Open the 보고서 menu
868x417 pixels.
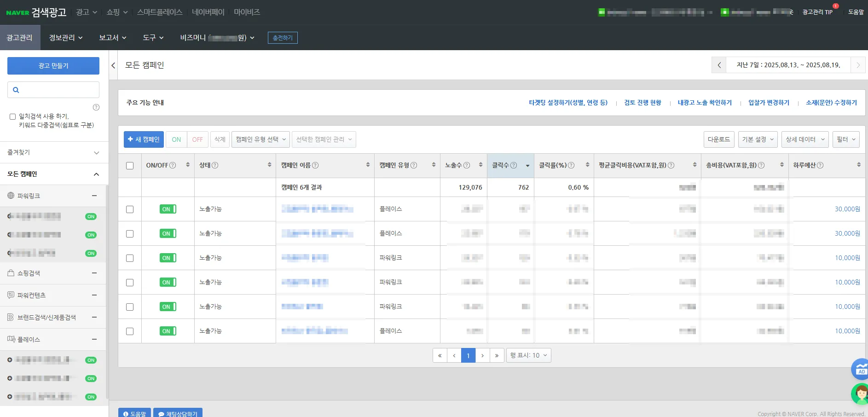112,38
